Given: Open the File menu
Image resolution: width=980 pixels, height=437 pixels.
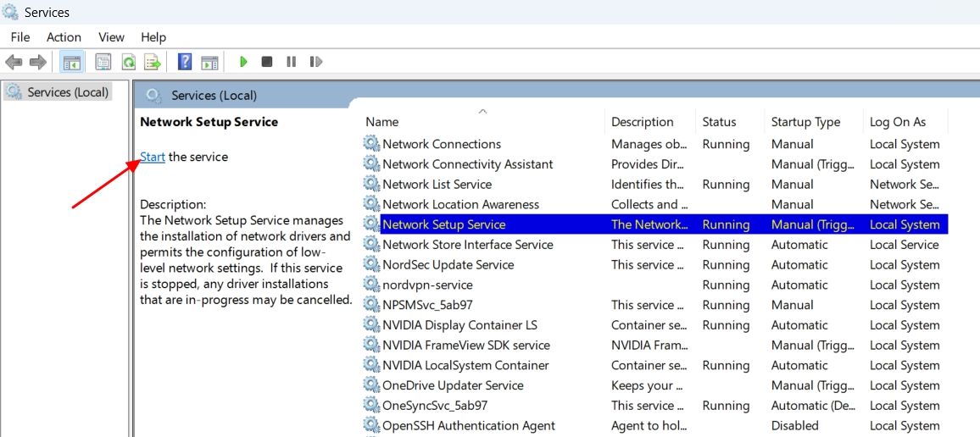Looking at the screenshot, I should point(20,36).
